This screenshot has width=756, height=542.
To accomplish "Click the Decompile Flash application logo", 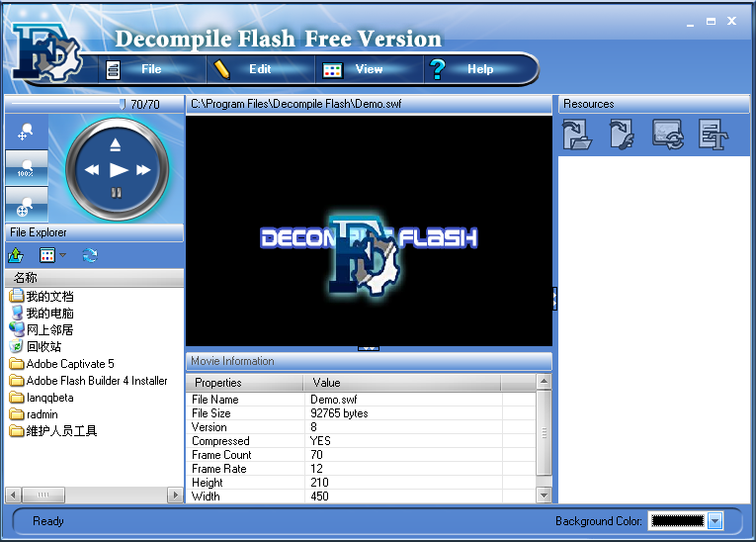I will (46, 52).
